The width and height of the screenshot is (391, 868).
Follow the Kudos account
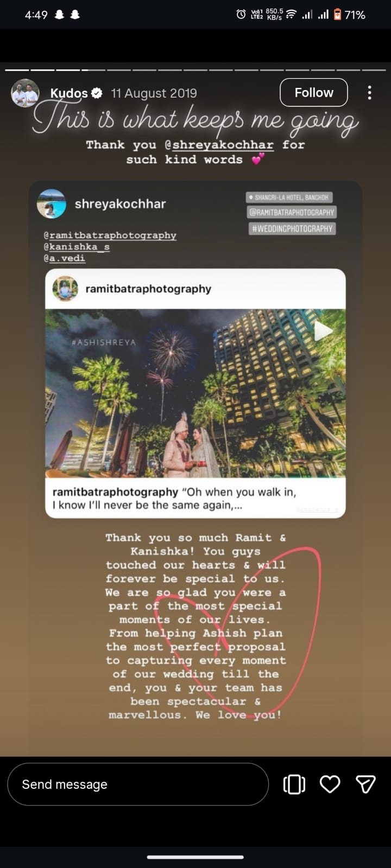(x=314, y=93)
